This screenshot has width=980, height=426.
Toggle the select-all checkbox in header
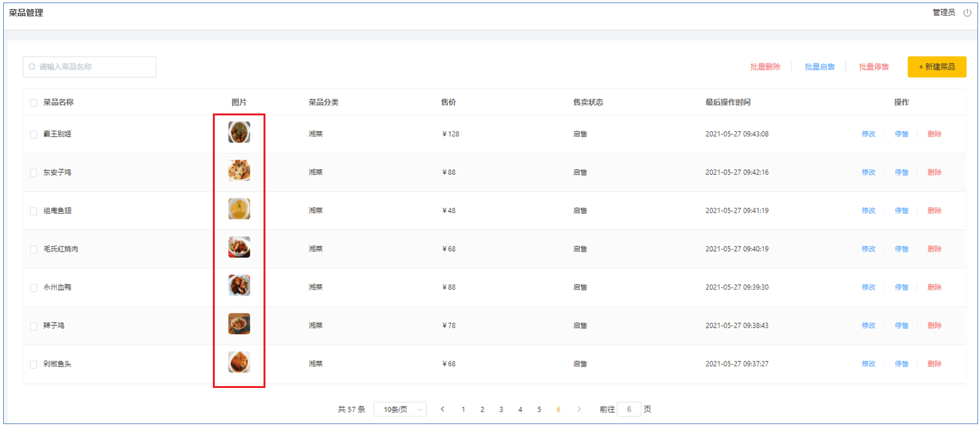pos(34,103)
